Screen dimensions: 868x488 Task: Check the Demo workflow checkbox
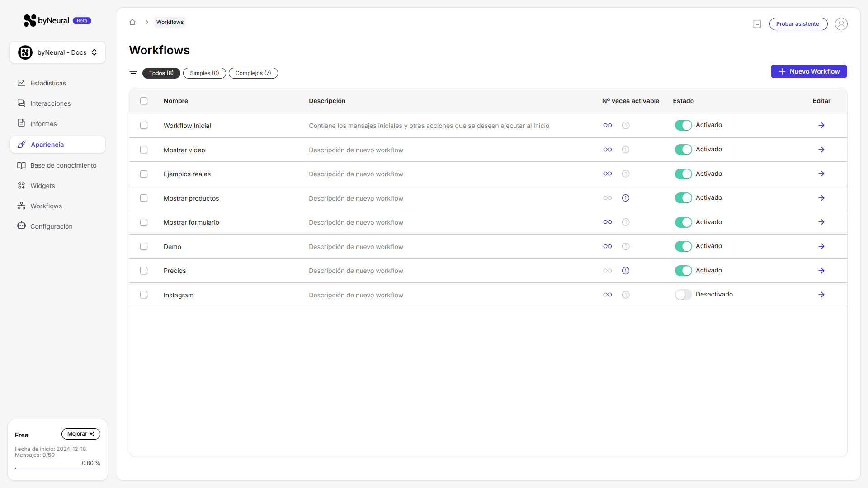[x=144, y=247]
